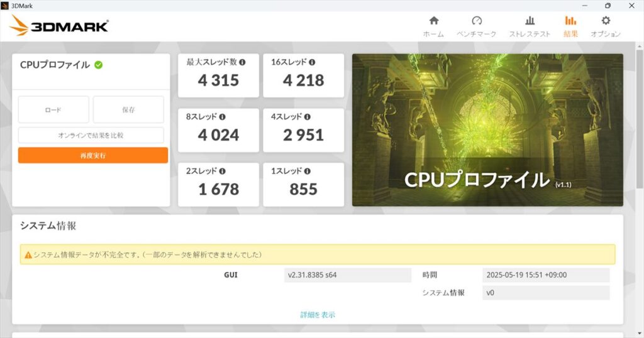This screenshot has width=644, height=338.
Task: Click the ベンチマーク tab label
Action: coord(477,34)
